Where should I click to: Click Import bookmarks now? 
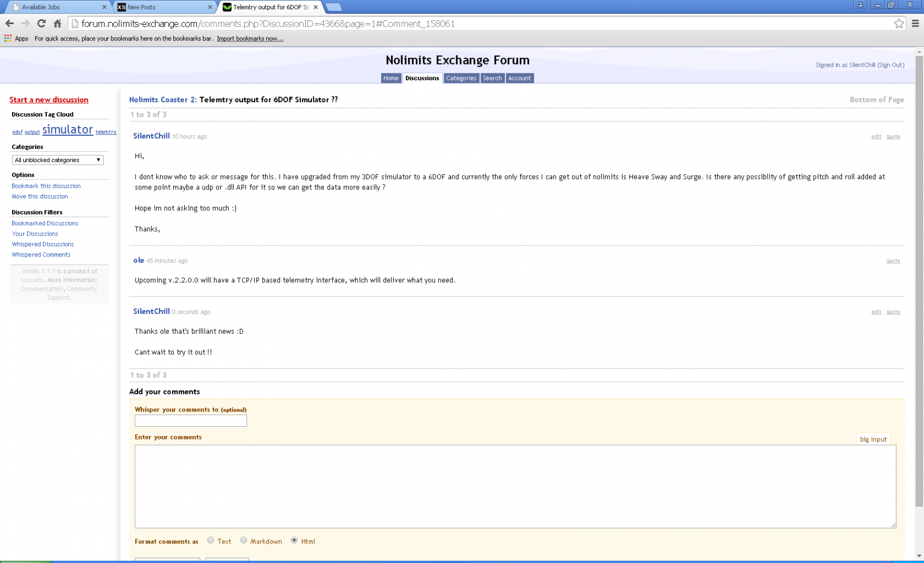tap(250, 39)
